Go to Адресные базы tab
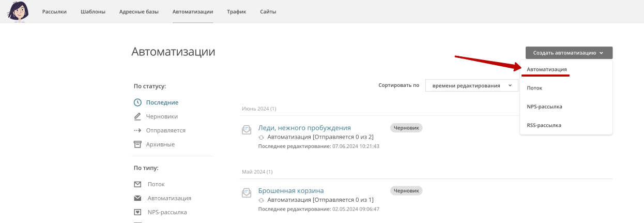This screenshot has width=644, height=223. coord(139,12)
